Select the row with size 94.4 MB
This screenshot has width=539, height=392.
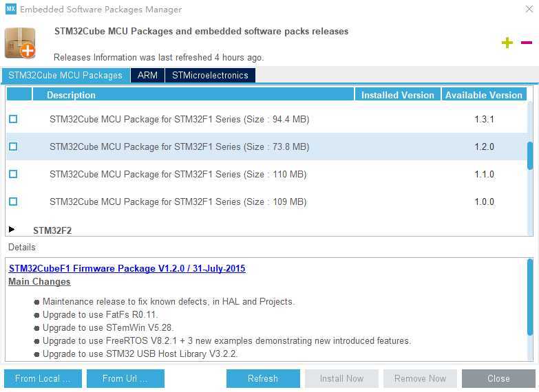point(267,119)
